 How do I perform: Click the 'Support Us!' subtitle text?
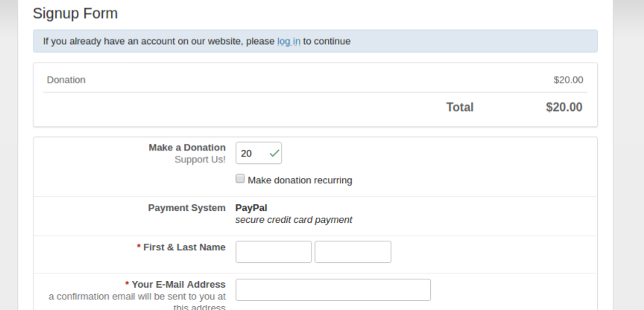coord(200,159)
